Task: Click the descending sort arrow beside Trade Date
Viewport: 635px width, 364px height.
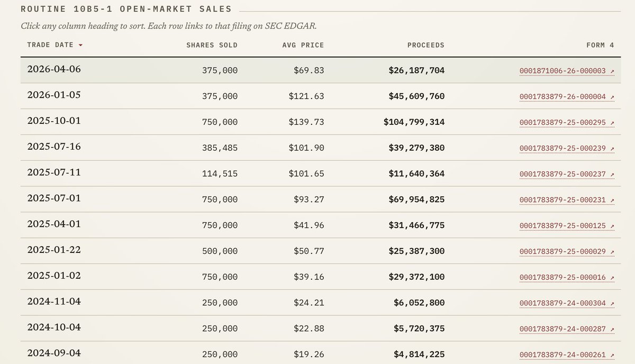Action: (x=80, y=46)
